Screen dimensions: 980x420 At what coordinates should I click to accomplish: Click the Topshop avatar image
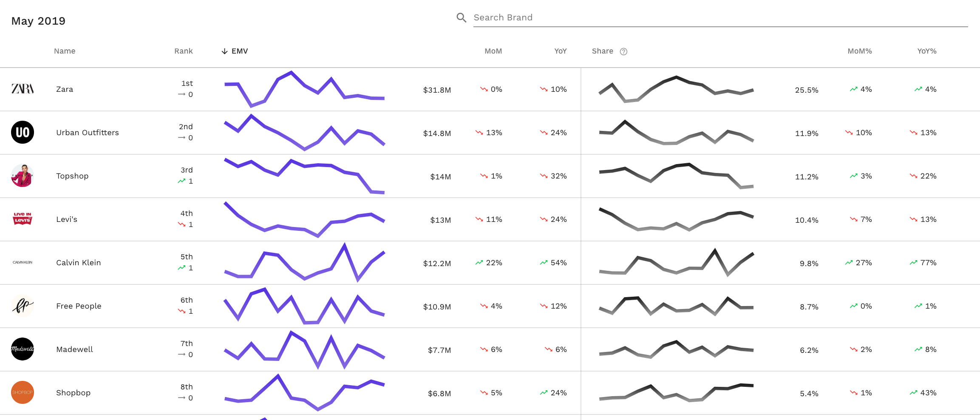[23, 176]
